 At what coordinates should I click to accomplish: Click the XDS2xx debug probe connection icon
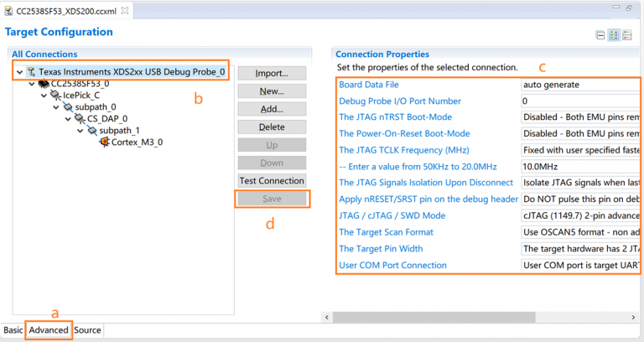(31, 72)
